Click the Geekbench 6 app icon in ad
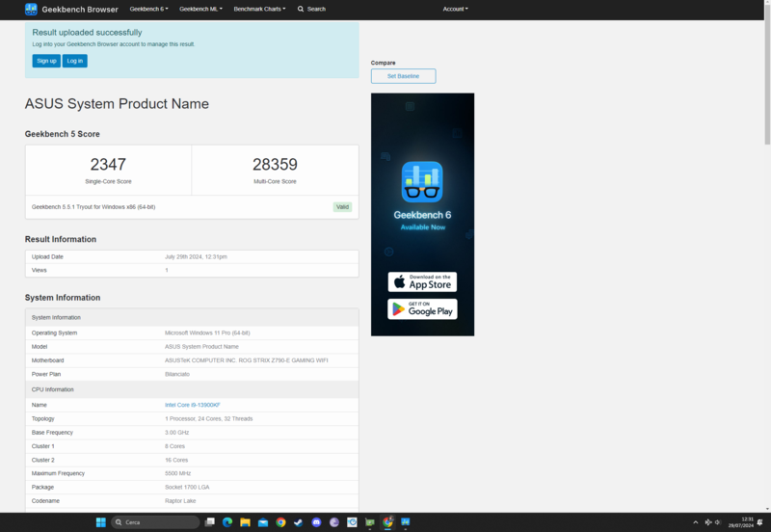The height and width of the screenshot is (532, 771). (422, 182)
